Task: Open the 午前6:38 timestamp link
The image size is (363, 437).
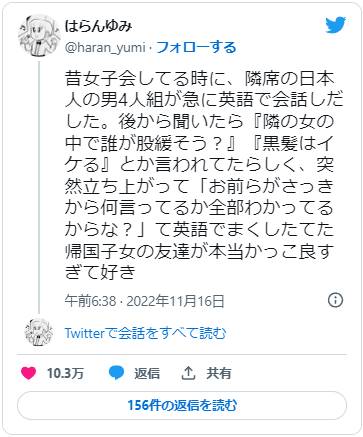Action: point(90,301)
